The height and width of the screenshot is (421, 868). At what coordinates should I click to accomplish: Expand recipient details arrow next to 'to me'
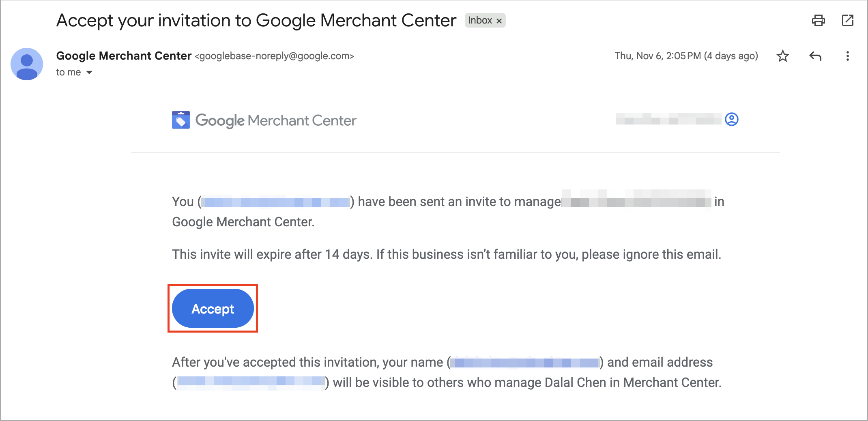point(89,73)
